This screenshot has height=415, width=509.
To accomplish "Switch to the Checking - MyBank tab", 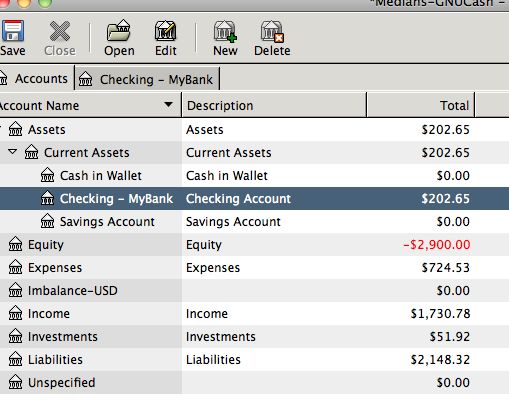I will (147, 79).
